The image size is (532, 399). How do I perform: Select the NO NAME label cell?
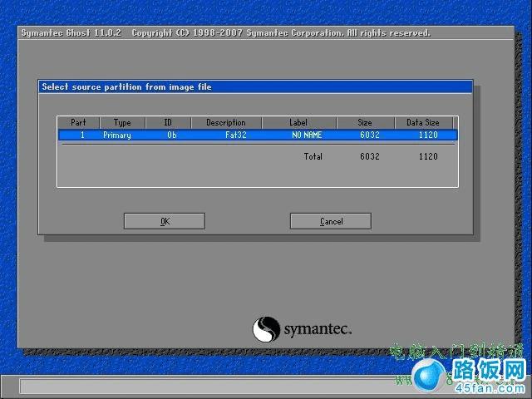click(x=307, y=135)
